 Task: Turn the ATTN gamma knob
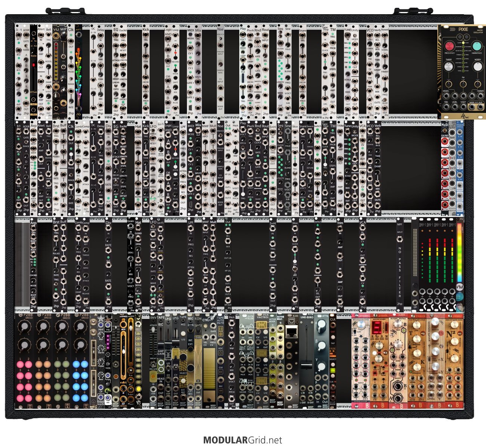pos(322,367)
